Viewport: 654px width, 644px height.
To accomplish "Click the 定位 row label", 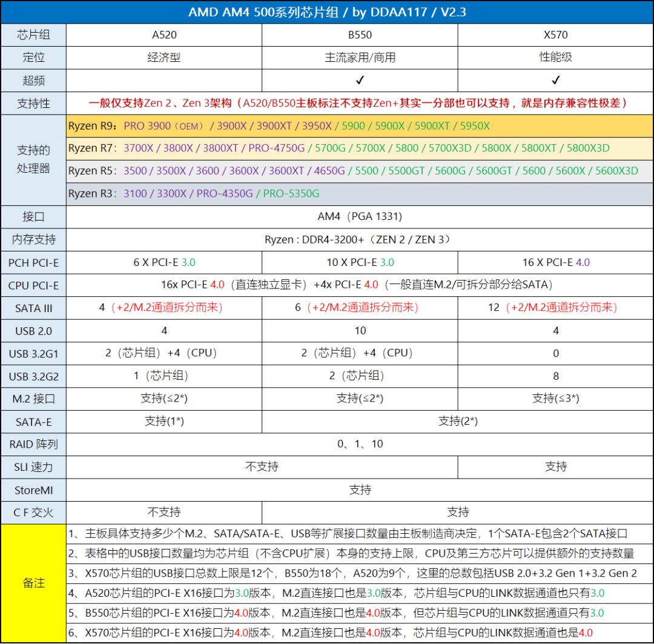I will click(33, 58).
